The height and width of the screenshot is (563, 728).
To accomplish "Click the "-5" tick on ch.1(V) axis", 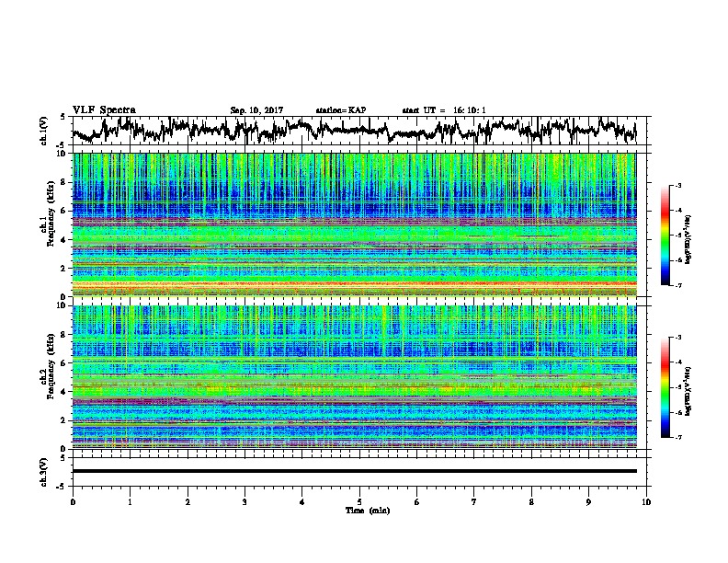I will (x=62, y=145).
